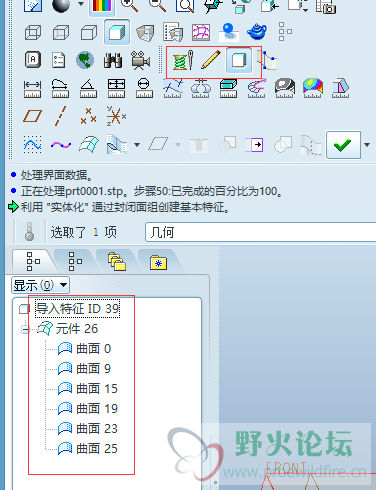The height and width of the screenshot is (490, 376).
Task: Open the dropdown arrow beside the shading sphere
Action: pos(81,4)
